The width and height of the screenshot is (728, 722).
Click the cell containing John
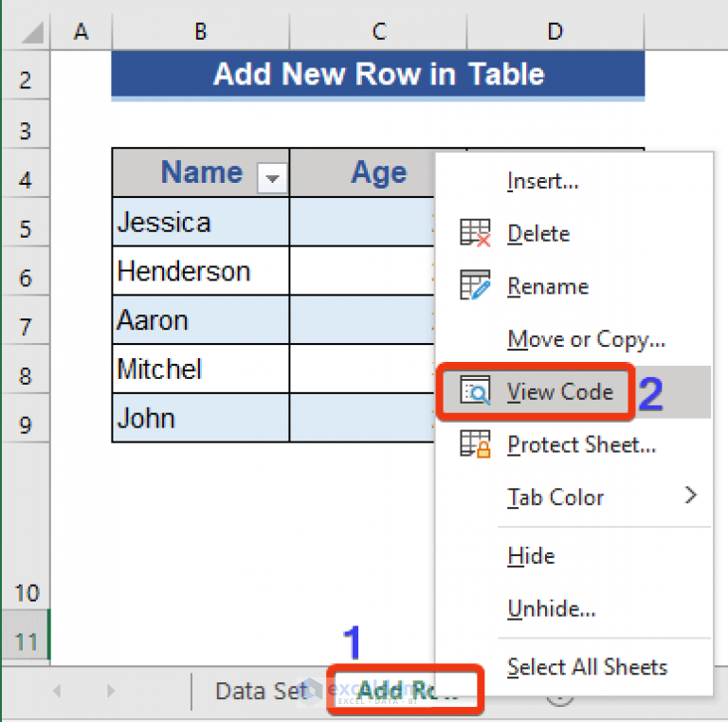(x=201, y=418)
